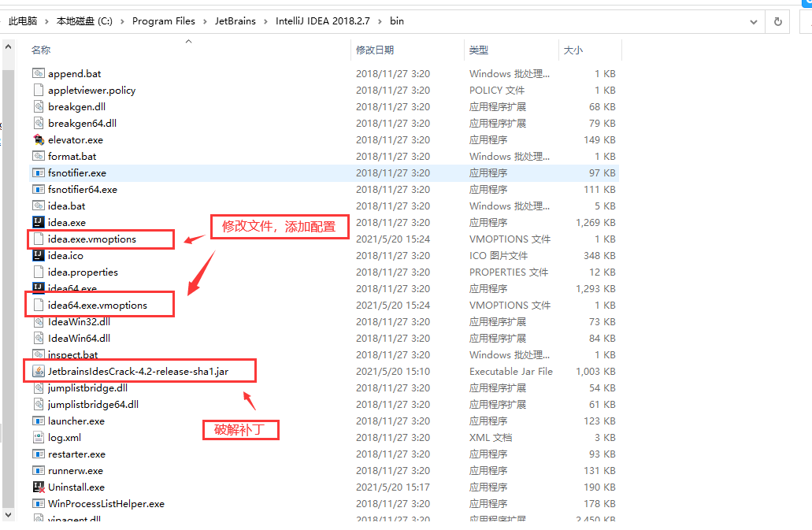Viewport: 812px width, 530px height.
Task: Expand the chevron after 本地磁盘 (C:)
Action: coord(122,21)
